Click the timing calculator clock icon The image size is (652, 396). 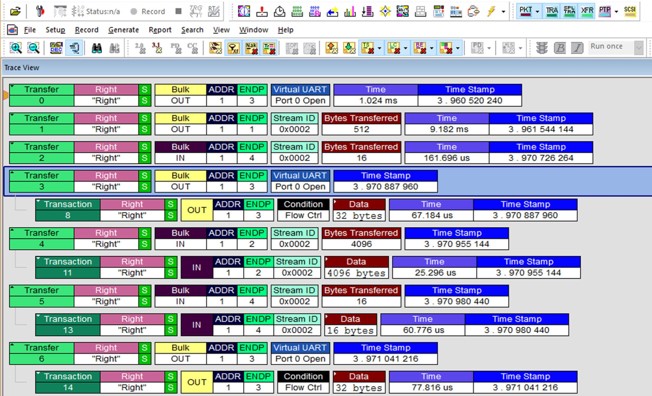(x=279, y=11)
